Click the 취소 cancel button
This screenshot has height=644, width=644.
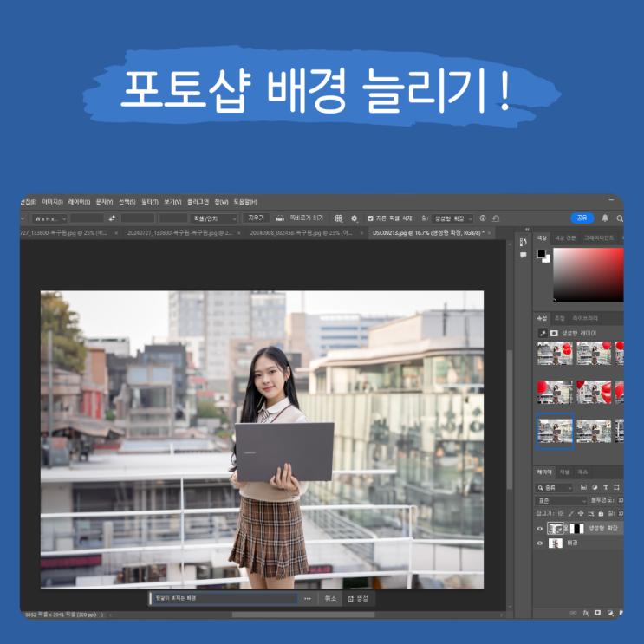(330, 599)
